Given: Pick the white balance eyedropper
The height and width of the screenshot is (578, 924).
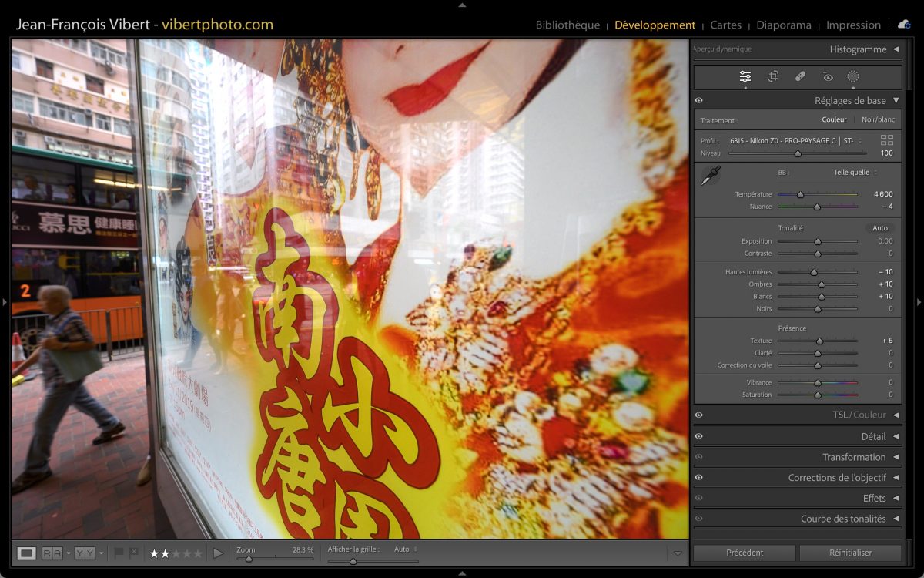Looking at the screenshot, I should [710, 176].
